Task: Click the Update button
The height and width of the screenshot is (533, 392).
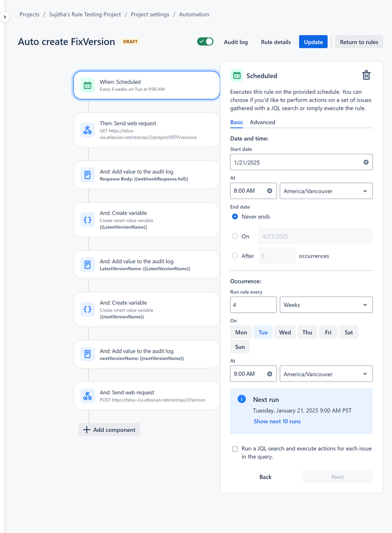Action: (313, 42)
